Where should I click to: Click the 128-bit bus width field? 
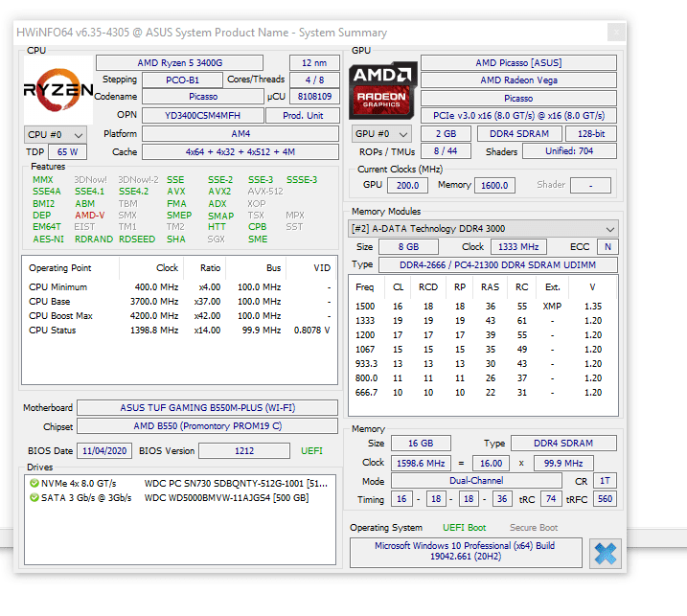tap(591, 133)
